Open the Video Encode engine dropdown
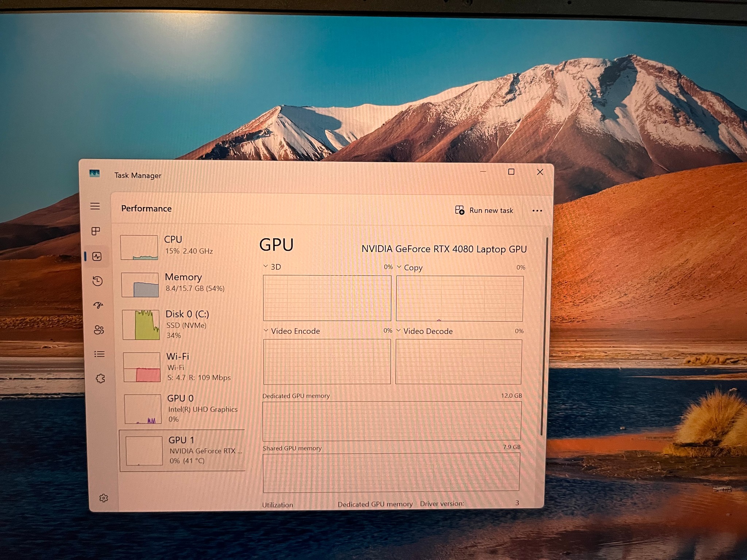This screenshot has width=747, height=560. (x=292, y=331)
